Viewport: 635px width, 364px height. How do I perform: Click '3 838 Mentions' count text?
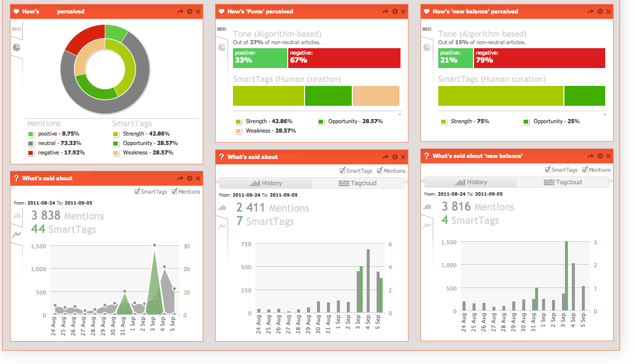[68, 216]
